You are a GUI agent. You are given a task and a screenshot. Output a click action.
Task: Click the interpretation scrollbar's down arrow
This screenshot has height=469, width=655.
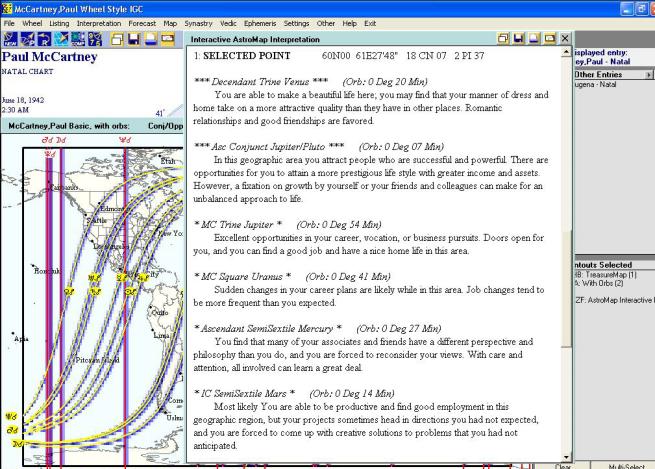(x=566, y=457)
